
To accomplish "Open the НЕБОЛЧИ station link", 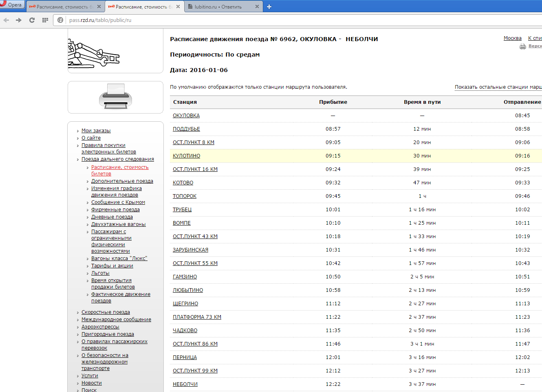I will point(185,384).
